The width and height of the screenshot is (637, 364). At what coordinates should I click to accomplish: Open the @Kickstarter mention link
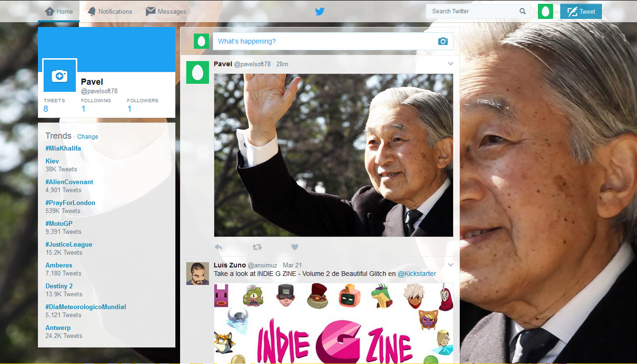[x=417, y=274]
